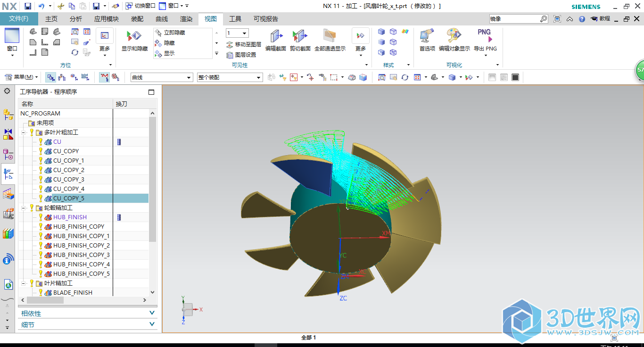Open the Internet Explorer sidebar icon
Image resolution: width=644 pixels, height=347 pixels.
pos(8,284)
